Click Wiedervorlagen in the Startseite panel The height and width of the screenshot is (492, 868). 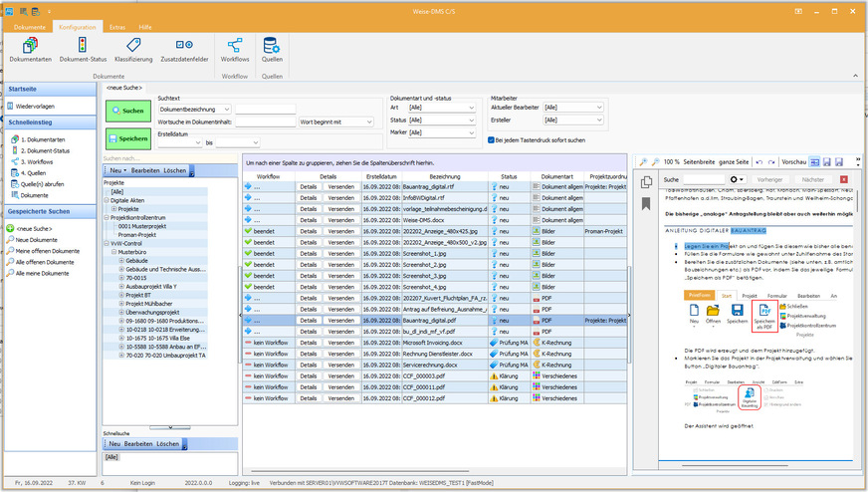pyautogui.click(x=35, y=105)
